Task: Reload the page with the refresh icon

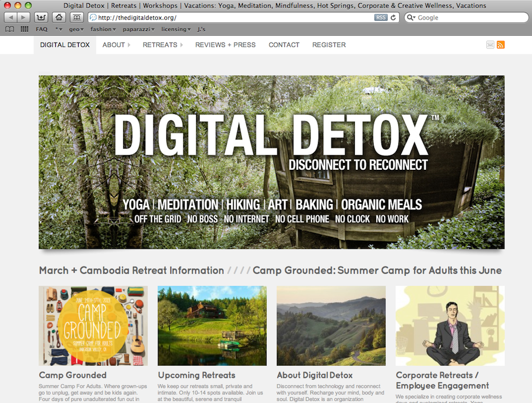Action: click(x=393, y=18)
